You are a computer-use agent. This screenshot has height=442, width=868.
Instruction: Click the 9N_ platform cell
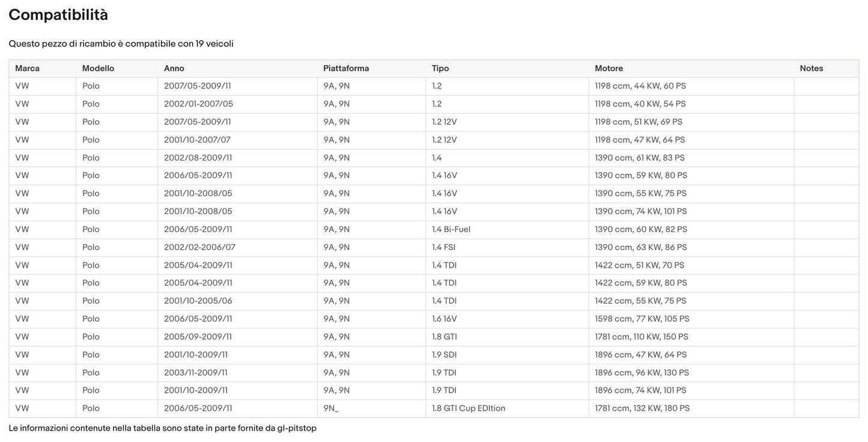(x=331, y=408)
